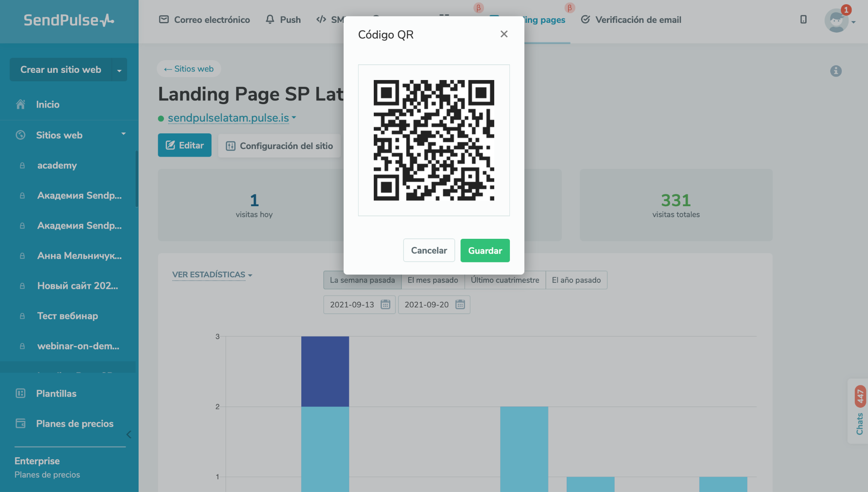
Task: Click the Cancelar button
Action: click(x=429, y=250)
